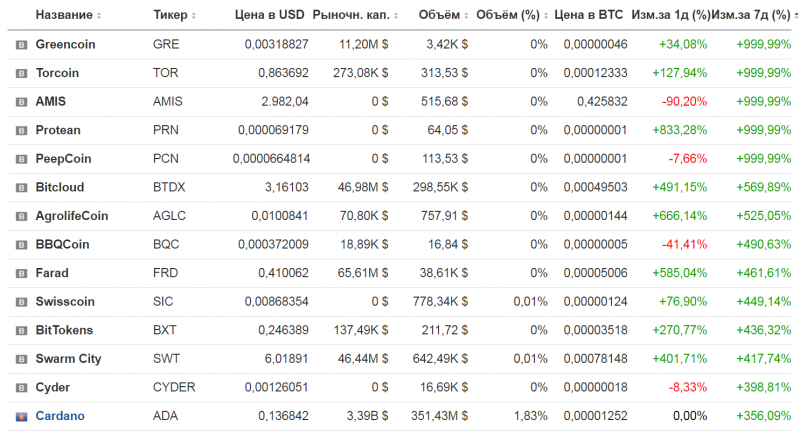Sort the table by Название column
This screenshot has height=433, width=800.
coord(68,16)
